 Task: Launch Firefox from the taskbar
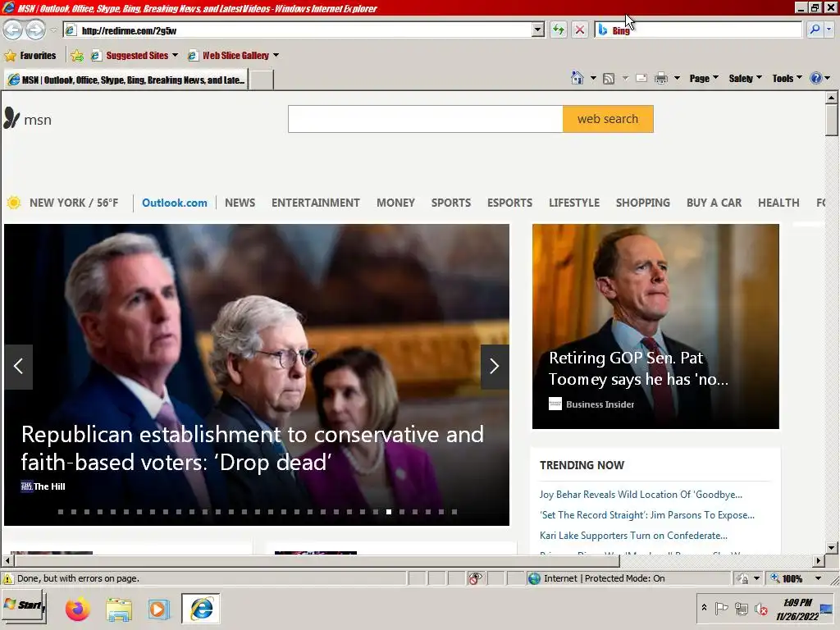78,609
